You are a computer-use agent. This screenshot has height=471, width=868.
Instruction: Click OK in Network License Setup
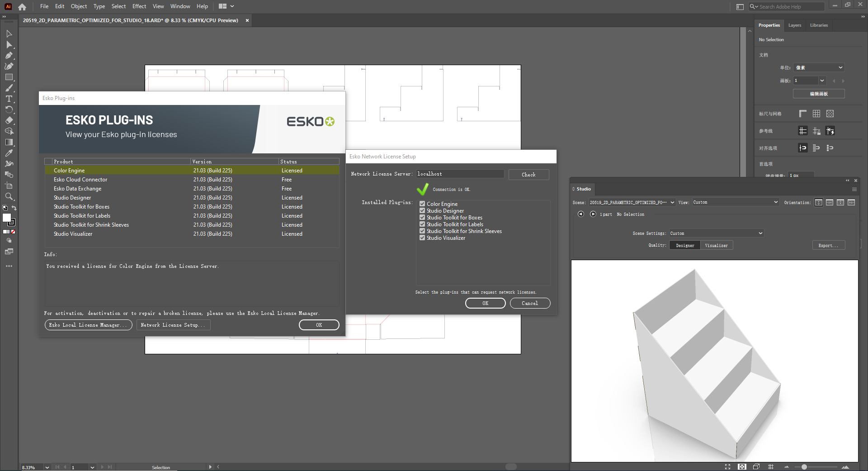485,303
